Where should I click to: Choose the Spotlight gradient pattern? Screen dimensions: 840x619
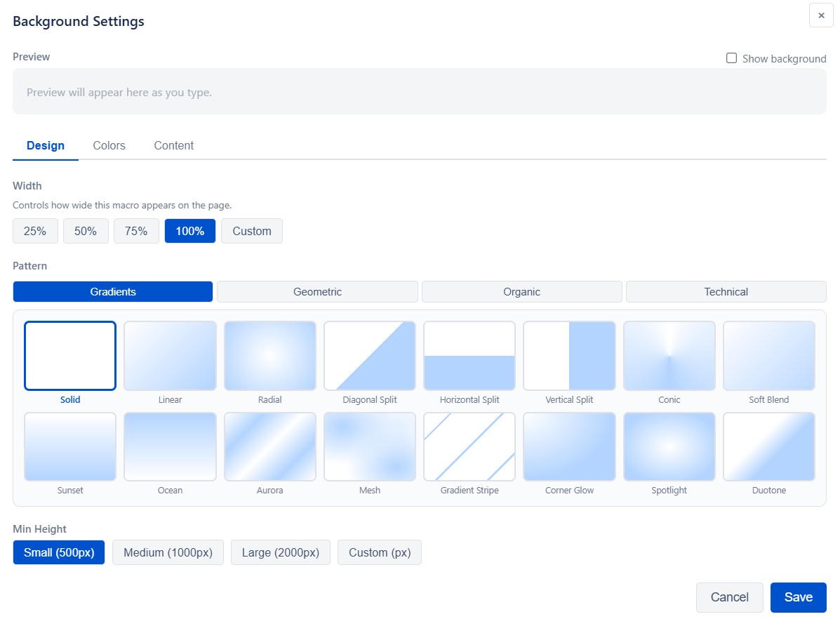(x=669, y=446)
